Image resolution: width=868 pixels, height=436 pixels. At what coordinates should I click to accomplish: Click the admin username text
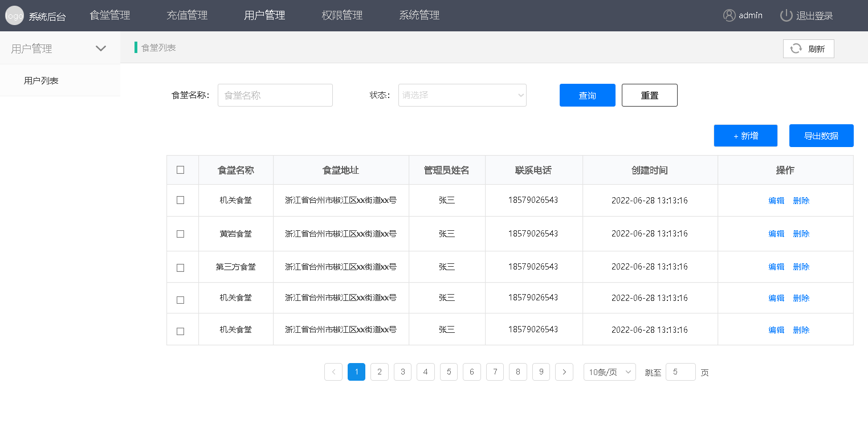click(x=751, y=15)
